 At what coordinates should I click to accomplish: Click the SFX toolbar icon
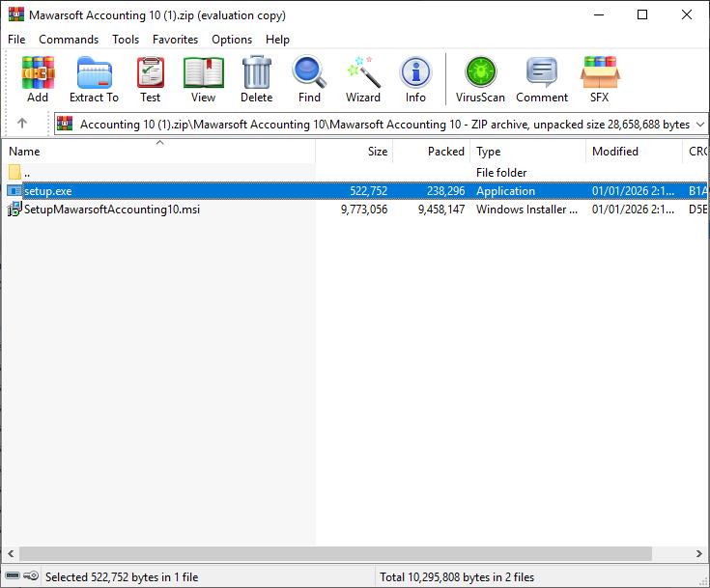[x=599, y=79]
